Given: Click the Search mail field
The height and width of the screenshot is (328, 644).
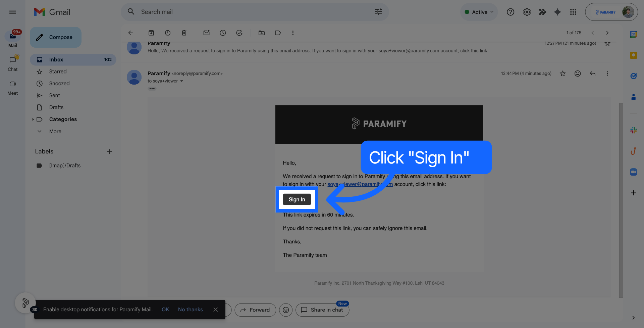Looking at the screenshot, I should click(x=255, y=12).
